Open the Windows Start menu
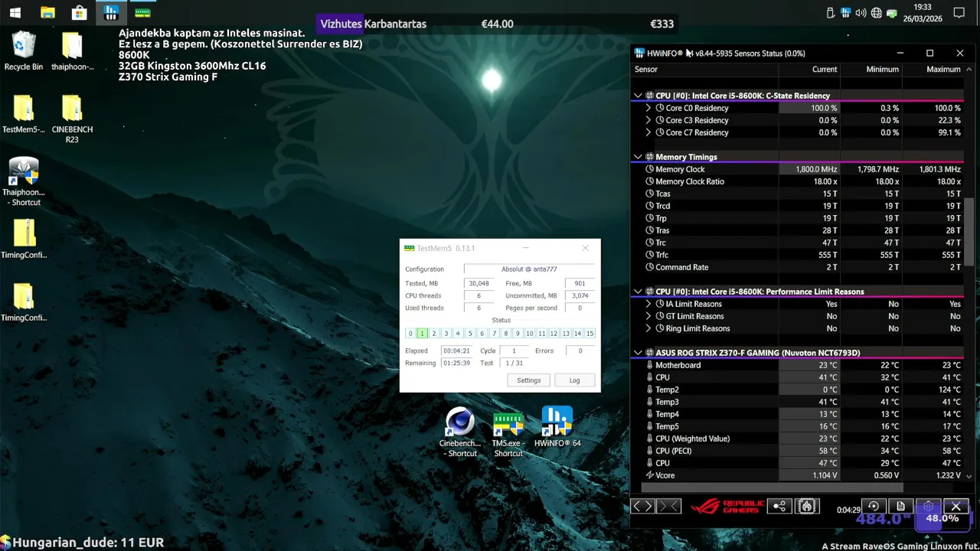 [15, 13]
